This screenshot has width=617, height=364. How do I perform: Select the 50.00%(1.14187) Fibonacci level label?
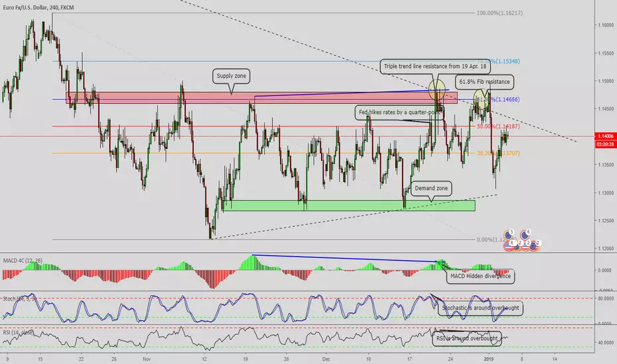coord(498,126)
